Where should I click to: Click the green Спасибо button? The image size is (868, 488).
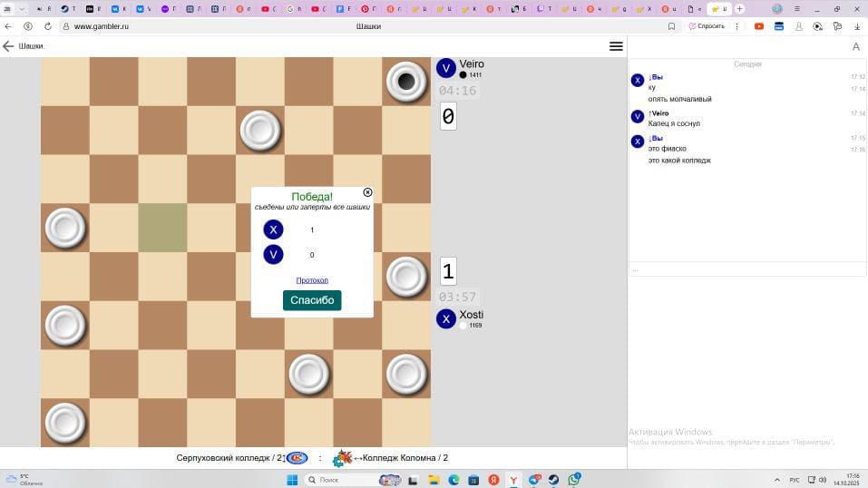pyautogui.click(x=312, y=300)
